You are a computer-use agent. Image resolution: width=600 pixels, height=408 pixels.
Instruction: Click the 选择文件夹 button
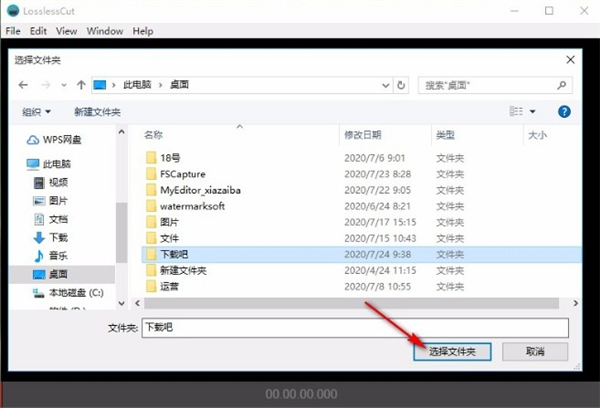point(450,352)
